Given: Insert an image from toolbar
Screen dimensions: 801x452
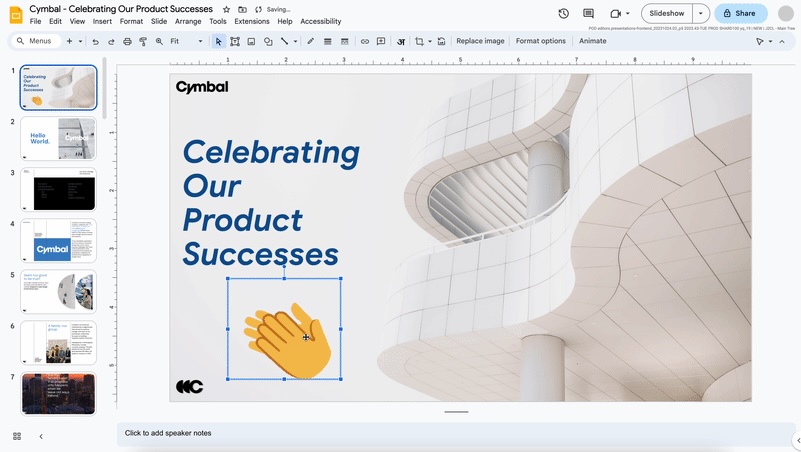Looking at the screenshot, I should point(251,41).
